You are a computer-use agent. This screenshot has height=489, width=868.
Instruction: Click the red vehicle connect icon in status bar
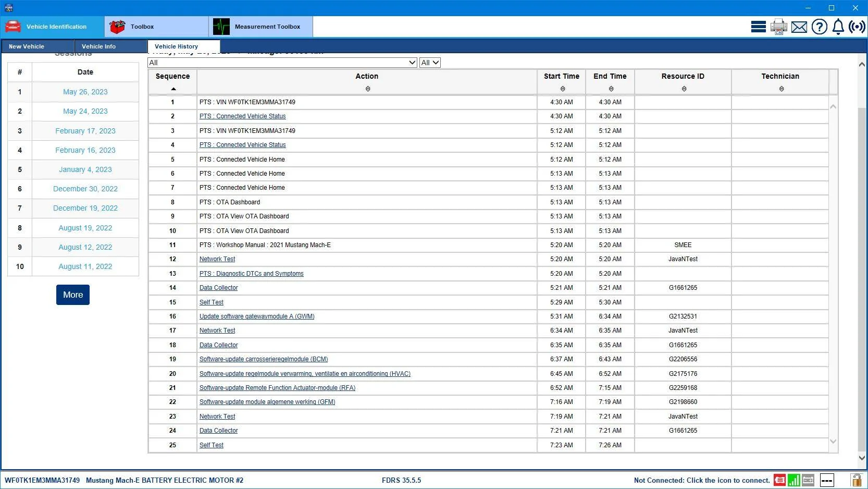coord(779,480)
